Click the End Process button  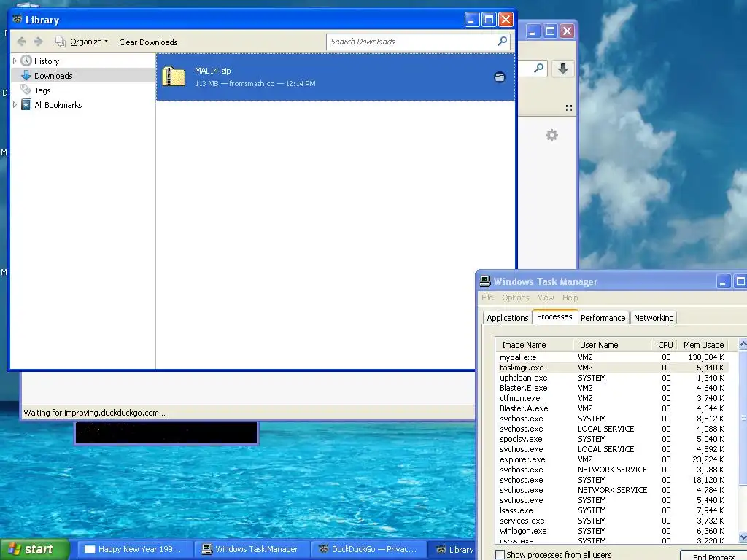pyautogui.click(x=713, y=556)
